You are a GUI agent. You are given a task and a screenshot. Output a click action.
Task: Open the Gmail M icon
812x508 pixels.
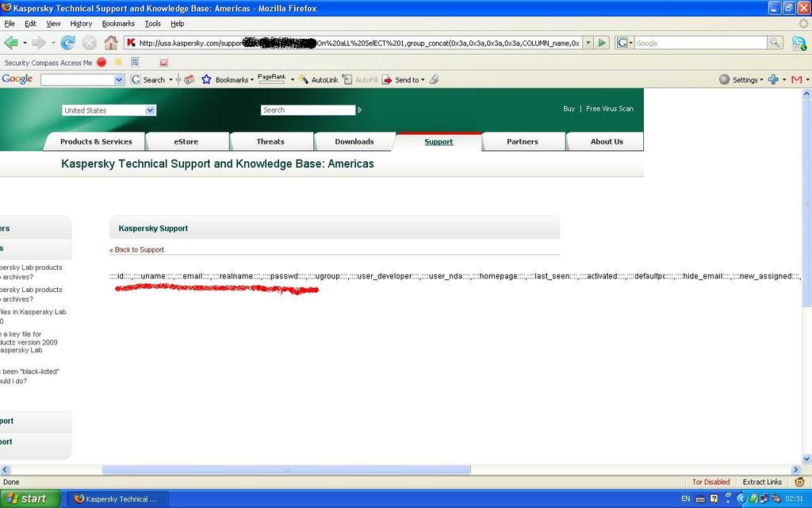point(797,79)
